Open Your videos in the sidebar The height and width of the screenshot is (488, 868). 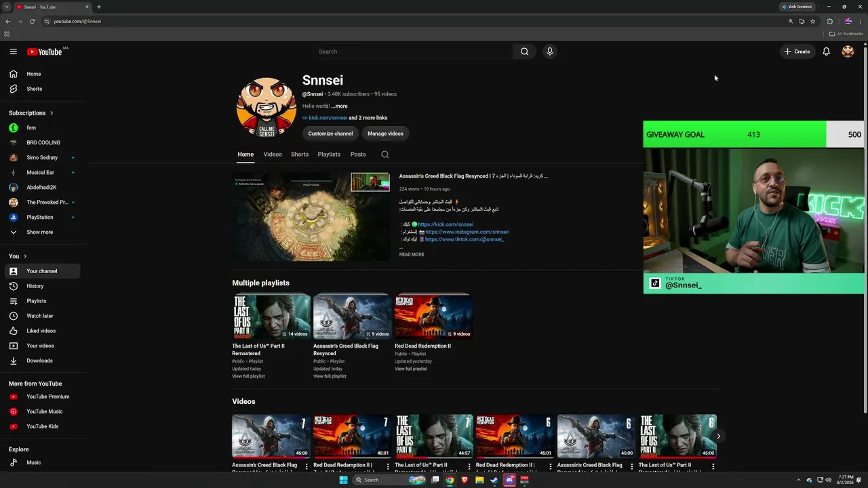point(42,346)
